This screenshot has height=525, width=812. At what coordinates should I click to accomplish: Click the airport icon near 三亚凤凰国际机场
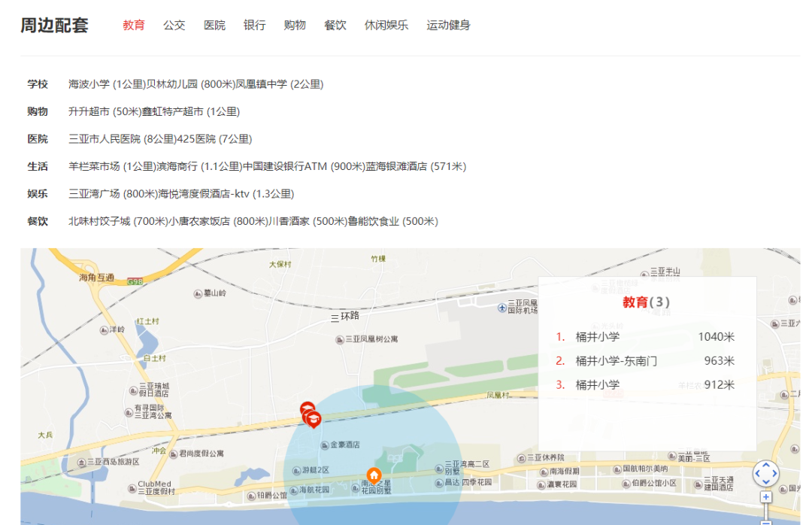point(502,308)
